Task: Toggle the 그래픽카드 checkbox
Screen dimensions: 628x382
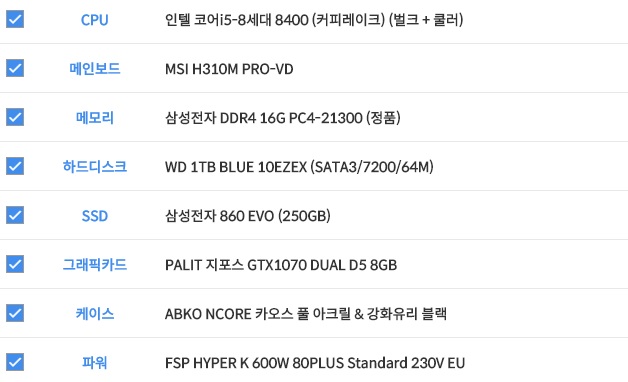Action: pyautogui.click(x=15, y=264)
